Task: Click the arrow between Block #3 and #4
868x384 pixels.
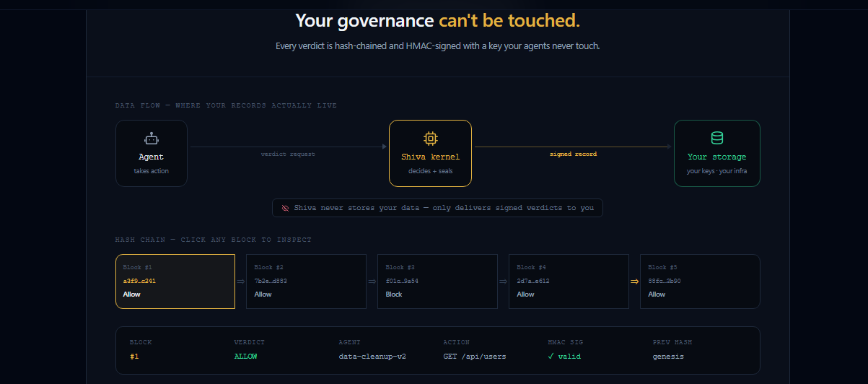Action: [x=504, y=282]
